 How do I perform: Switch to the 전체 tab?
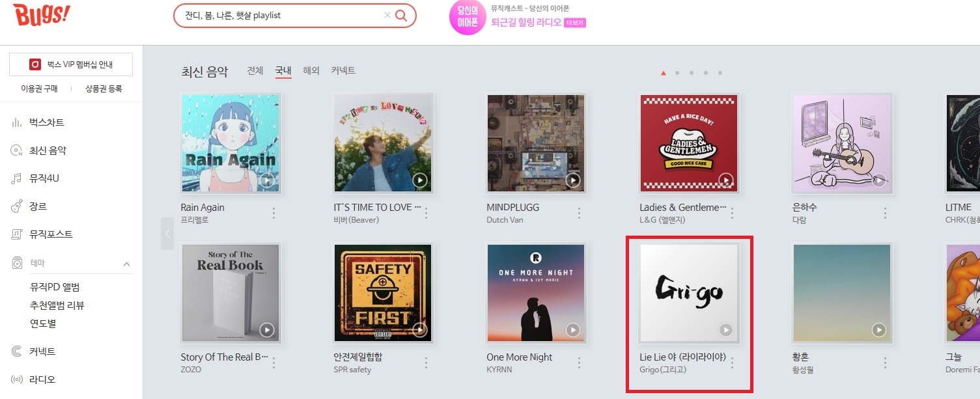click(255, 70)
